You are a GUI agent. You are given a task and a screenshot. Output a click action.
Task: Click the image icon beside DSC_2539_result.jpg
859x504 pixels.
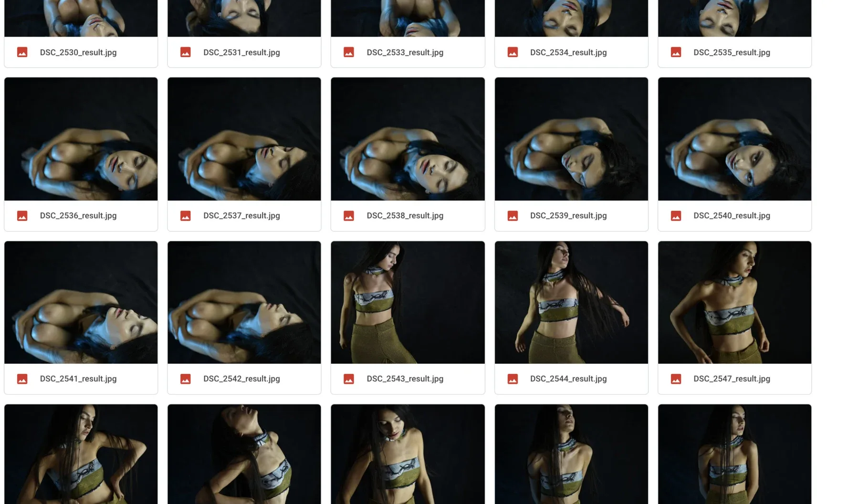[x=513, y=216]
